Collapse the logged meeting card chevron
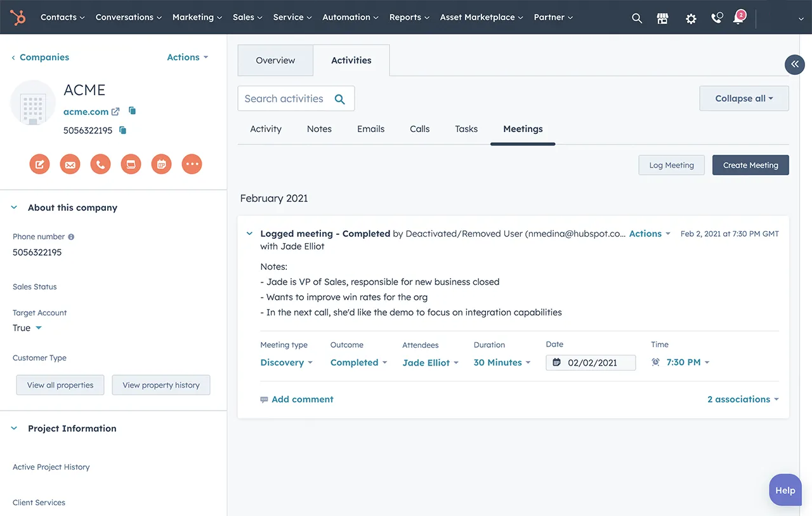Image resolution: width=812 pixels, height=516 pixels. pos(249,234)
